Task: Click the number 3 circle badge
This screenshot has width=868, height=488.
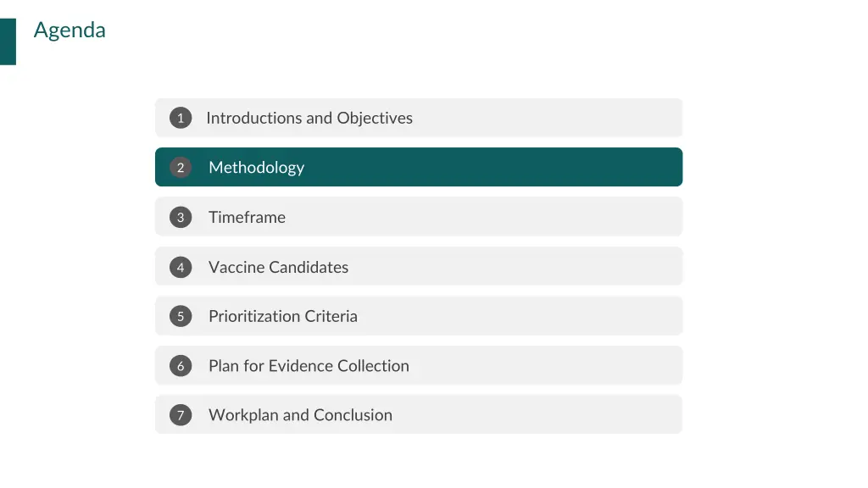Action: point(181,217)
